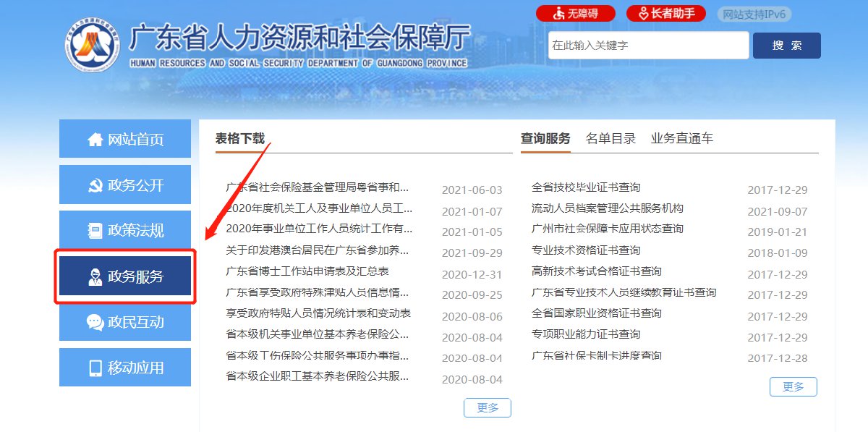Click the person icon beside 政务服务
868x432 pixels.
(95, 276)
